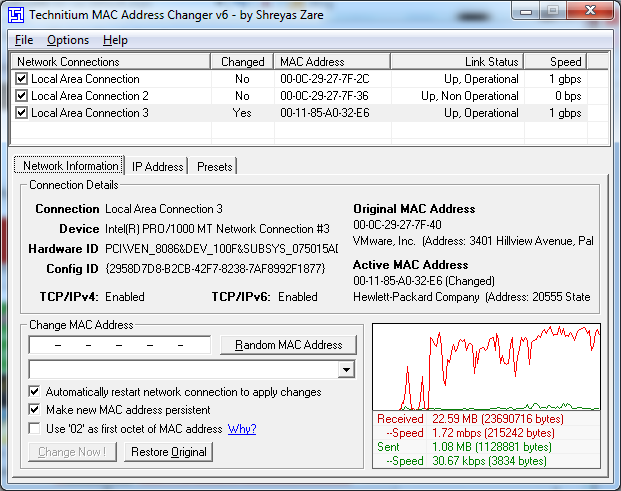This screenshot has height=491, width=621.
Task: Open the Options menu
Action: 68,40
